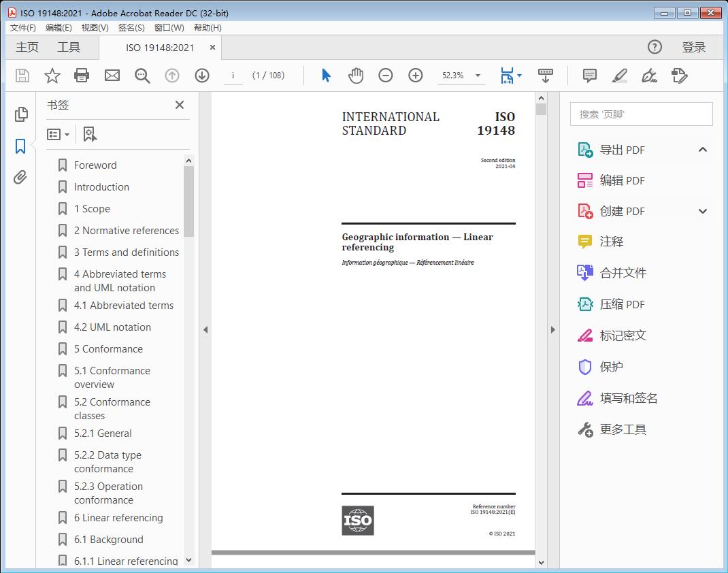The height and width of the screenshot is (573, 728).
Task: Switch to the 主页 tab
Action: coord(27,48)
